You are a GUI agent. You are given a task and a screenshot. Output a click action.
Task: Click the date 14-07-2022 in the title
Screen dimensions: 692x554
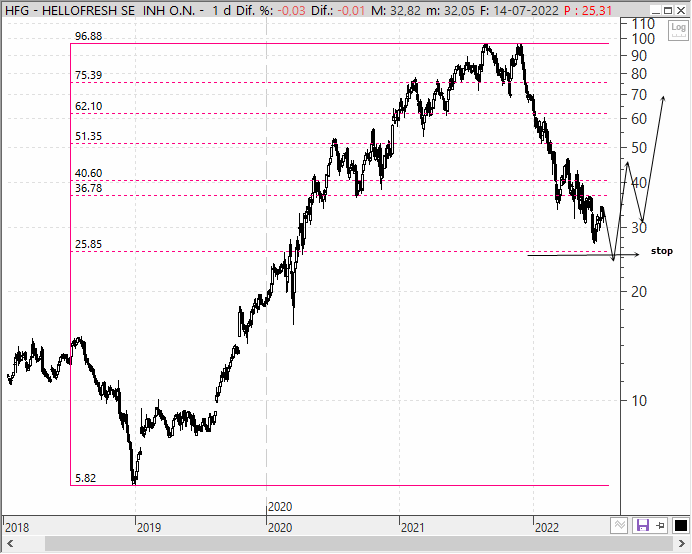point(525,10)
